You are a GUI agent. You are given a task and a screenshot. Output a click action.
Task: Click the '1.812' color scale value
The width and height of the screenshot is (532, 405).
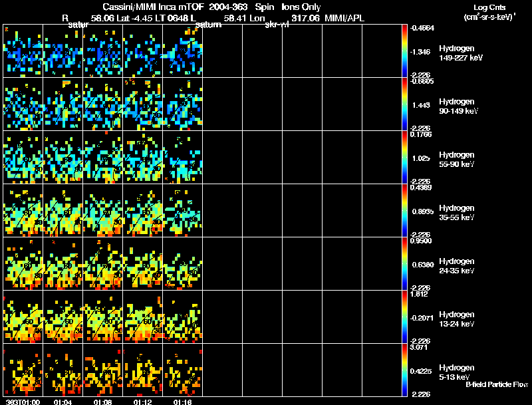(x=419, y=294)
